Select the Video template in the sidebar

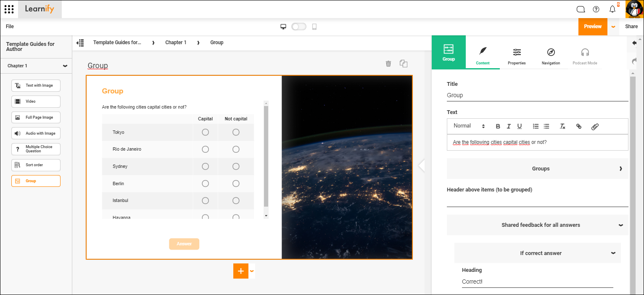36,101
